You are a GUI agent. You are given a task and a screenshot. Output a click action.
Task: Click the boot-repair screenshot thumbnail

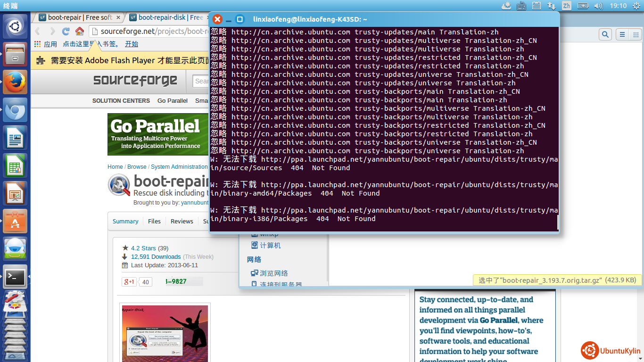click(165, 333)
